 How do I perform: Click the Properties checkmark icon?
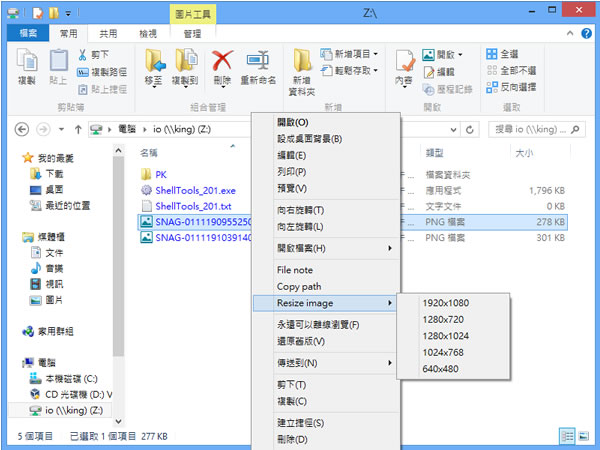[404, 61]
